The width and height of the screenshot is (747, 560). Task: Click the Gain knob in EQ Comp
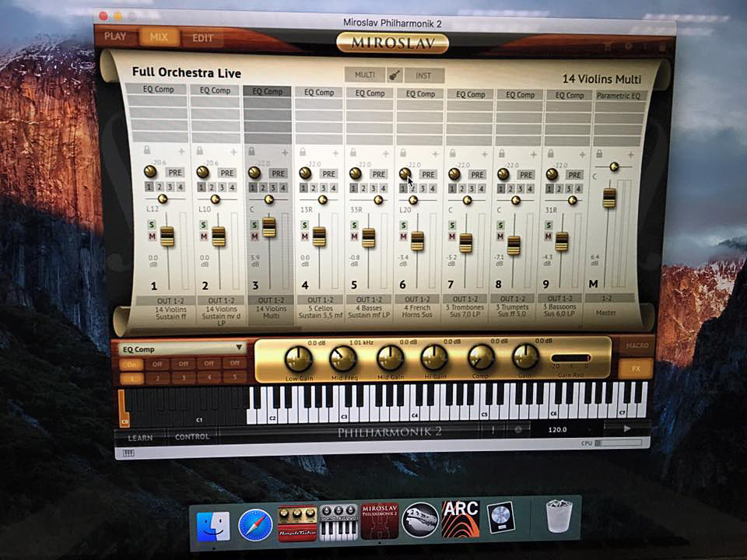pos(525,356)
